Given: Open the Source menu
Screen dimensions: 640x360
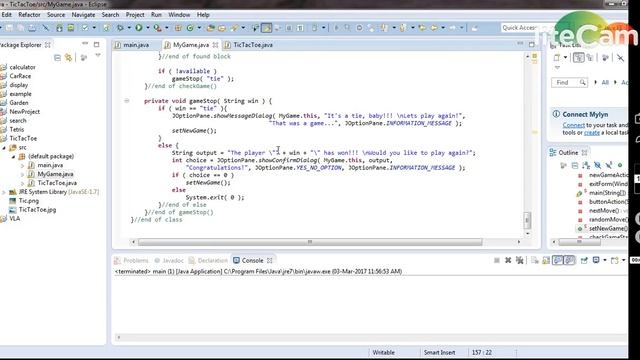Looking at the screenshot, I should 56,15.
